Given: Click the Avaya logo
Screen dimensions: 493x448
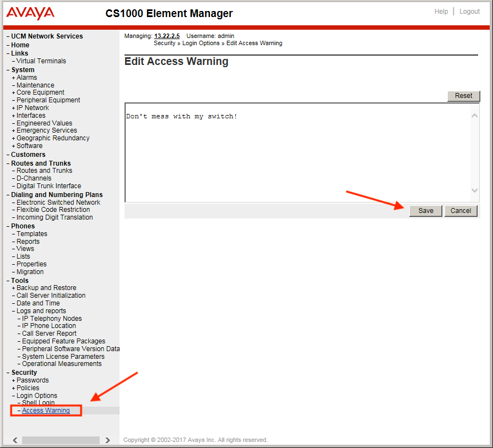Looking at the screenshot, I should [30, 13].
